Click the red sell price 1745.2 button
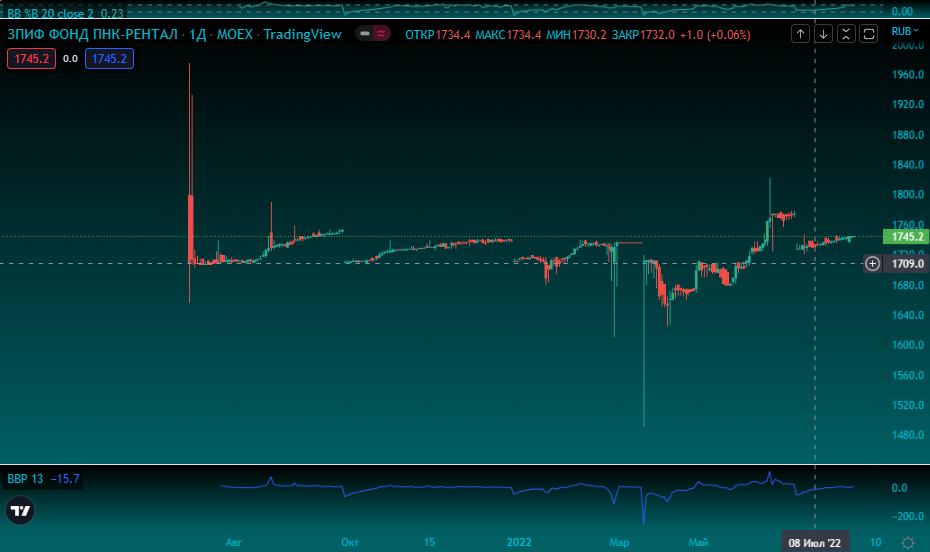The width and height of the screenshot is (930, 552). 31,59
